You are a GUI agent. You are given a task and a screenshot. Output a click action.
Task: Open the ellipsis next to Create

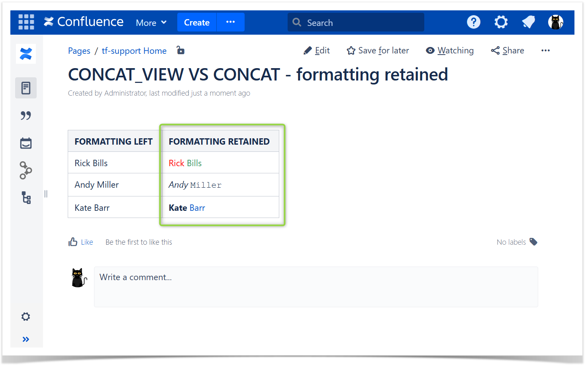(x=230, y=22)
